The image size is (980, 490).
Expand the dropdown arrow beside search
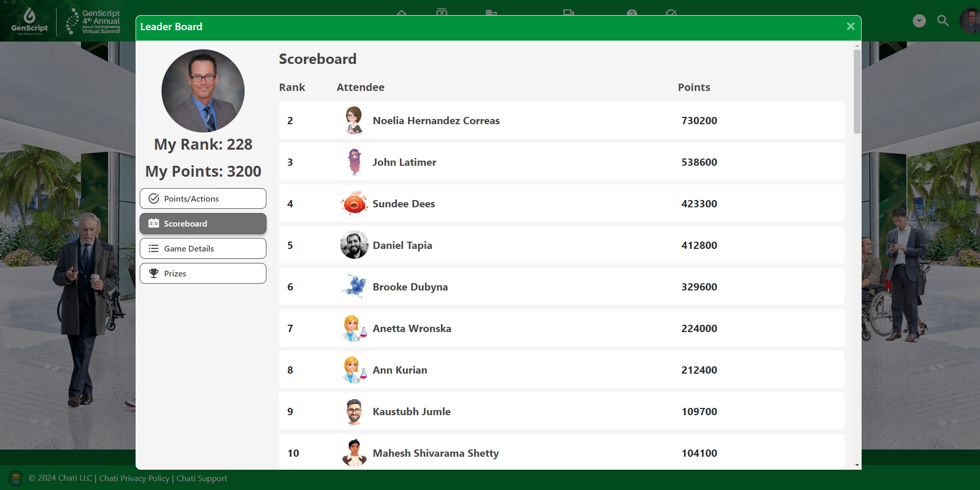[x=919, y=21]
